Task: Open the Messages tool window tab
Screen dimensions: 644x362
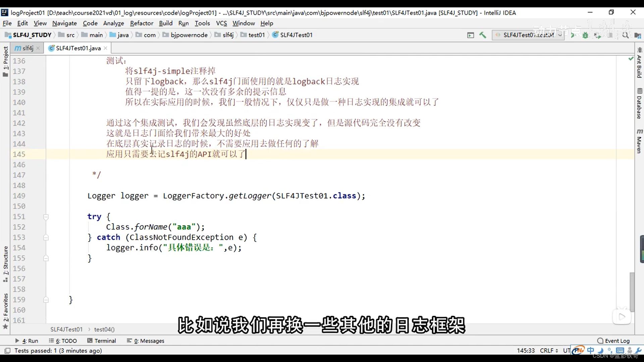Action: point(145,341)
